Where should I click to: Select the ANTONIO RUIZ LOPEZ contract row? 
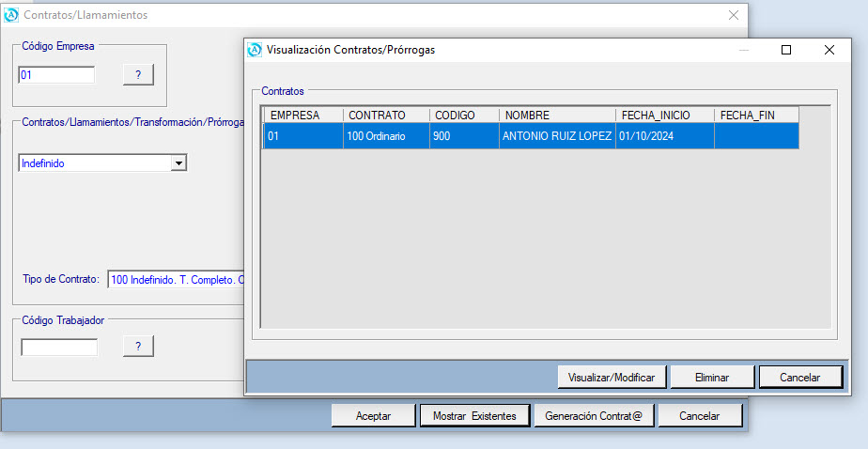point(556,136)
